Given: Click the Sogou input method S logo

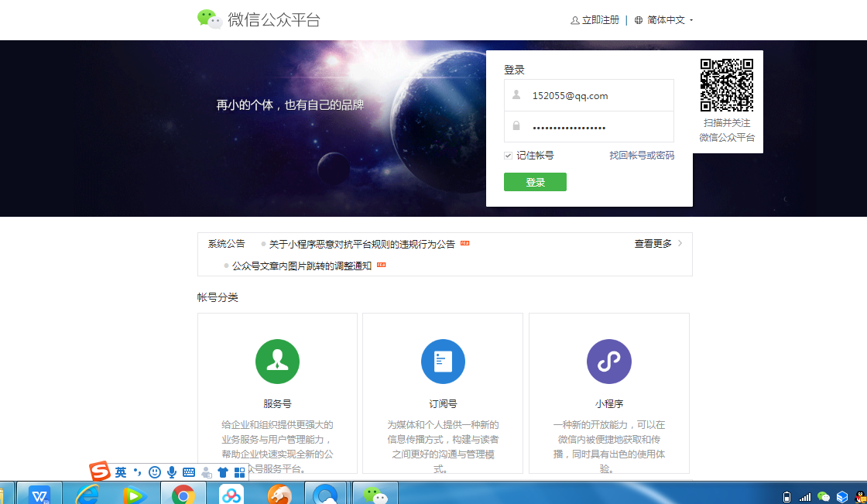Looking at the screenshot, I should [100, 471].
